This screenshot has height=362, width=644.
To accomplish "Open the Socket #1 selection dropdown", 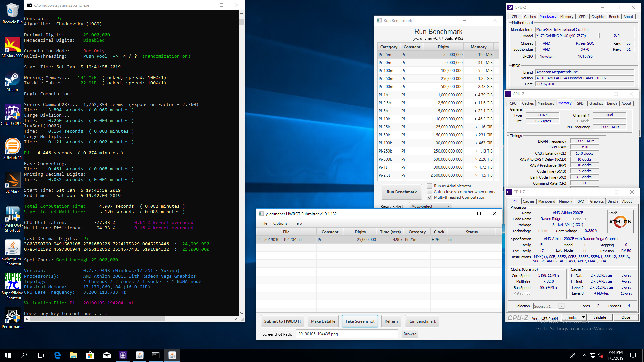I will tap(548, 306).
